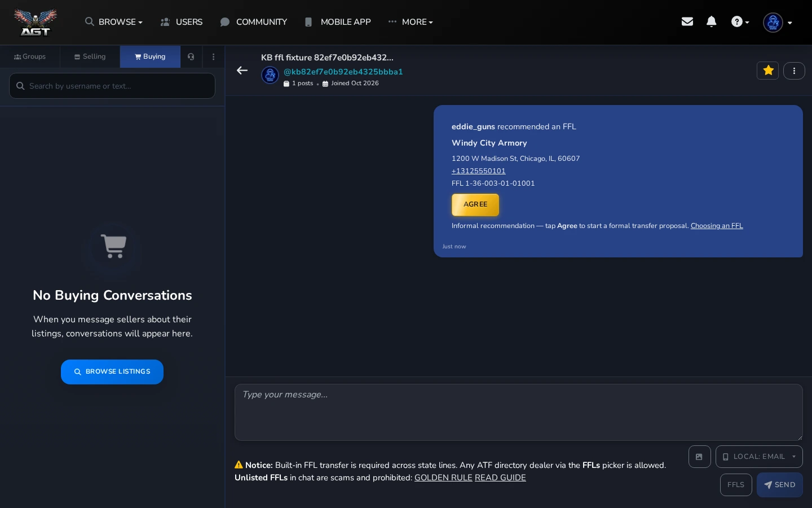The width and height of the screenshot is (812, 508).
Task: Open the sidebar three-dot options
Action: [x=213, y=56]
